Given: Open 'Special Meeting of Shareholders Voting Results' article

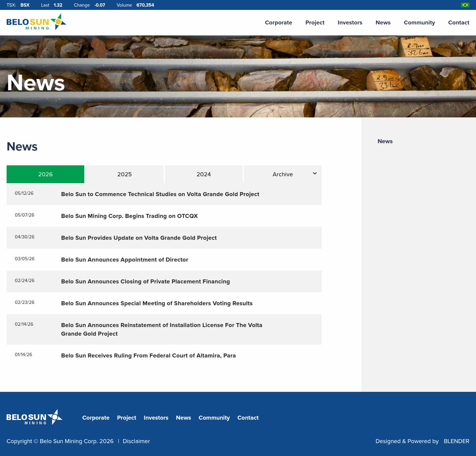Looking at the screenshot, I should pyautogui.click(x=157, y=303).
